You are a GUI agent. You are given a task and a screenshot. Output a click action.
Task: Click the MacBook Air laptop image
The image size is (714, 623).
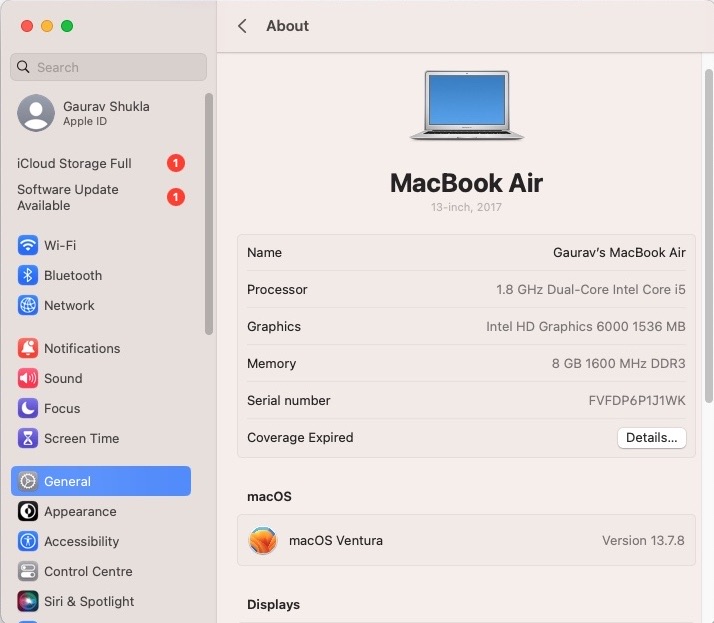pos(467,106)
